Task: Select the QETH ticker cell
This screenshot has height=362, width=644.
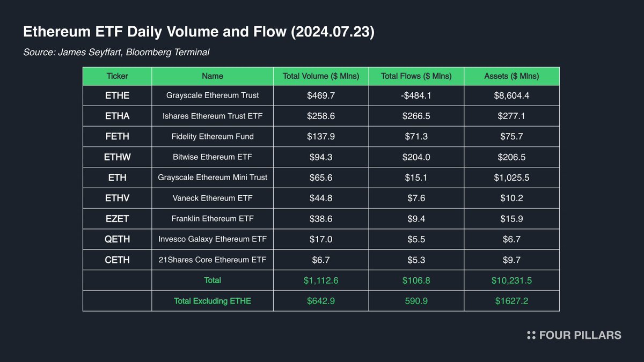Action: 117,239
